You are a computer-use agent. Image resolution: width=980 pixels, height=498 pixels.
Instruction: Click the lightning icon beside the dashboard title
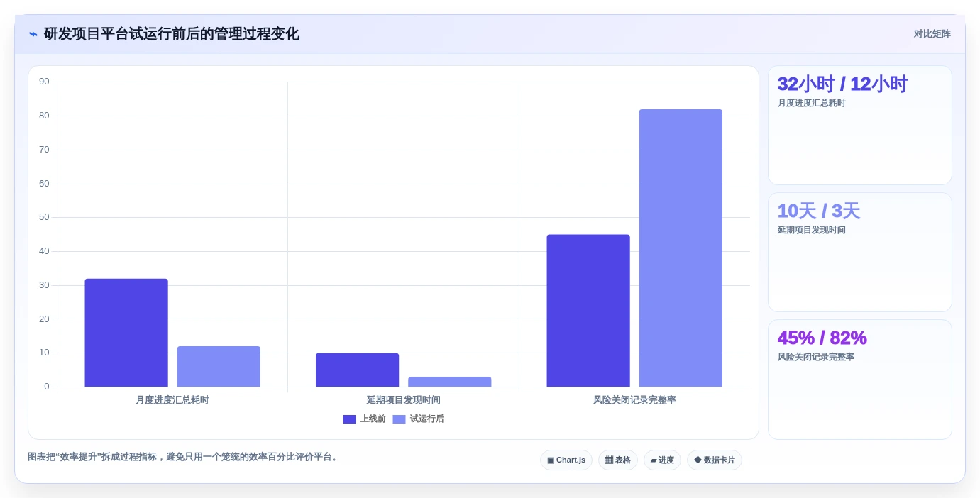[33, 34]
